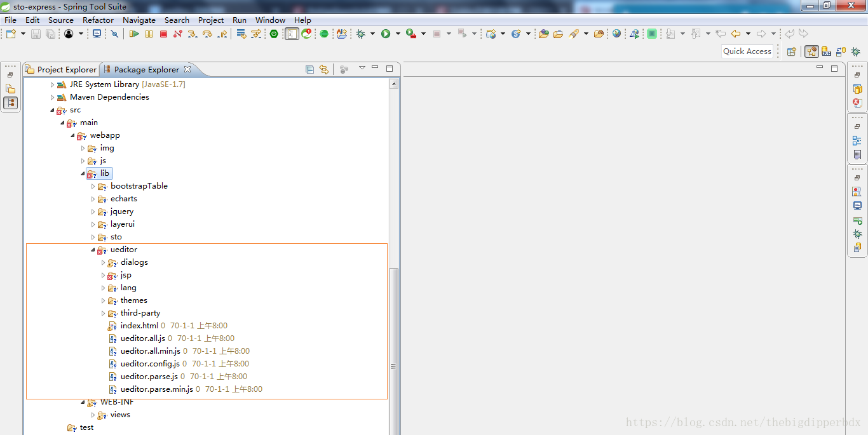Screen dimensions: 868x435
Task: Click the Step Return icon
Action: pos(222,34)
